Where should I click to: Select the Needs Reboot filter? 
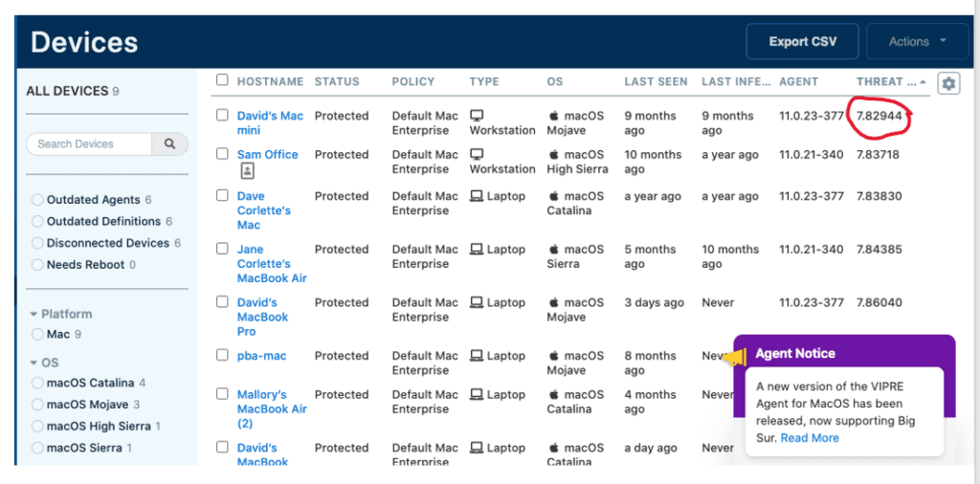(37, 265)
